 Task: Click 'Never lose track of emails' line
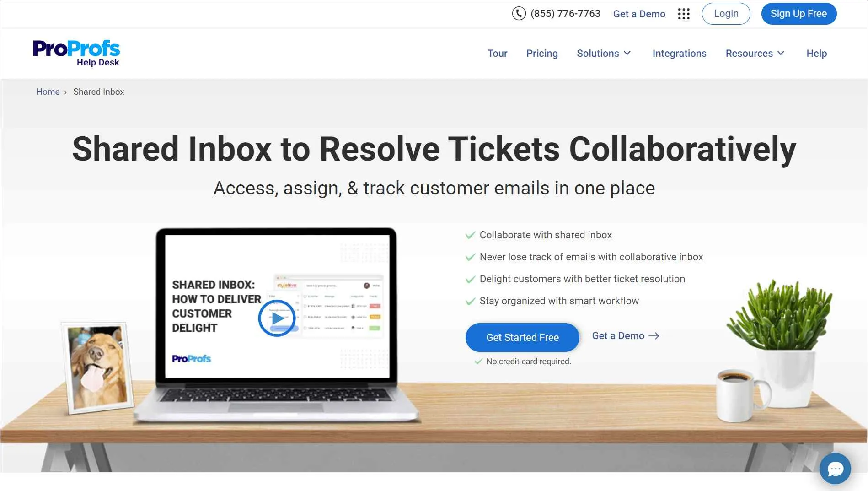coord(591,257)
